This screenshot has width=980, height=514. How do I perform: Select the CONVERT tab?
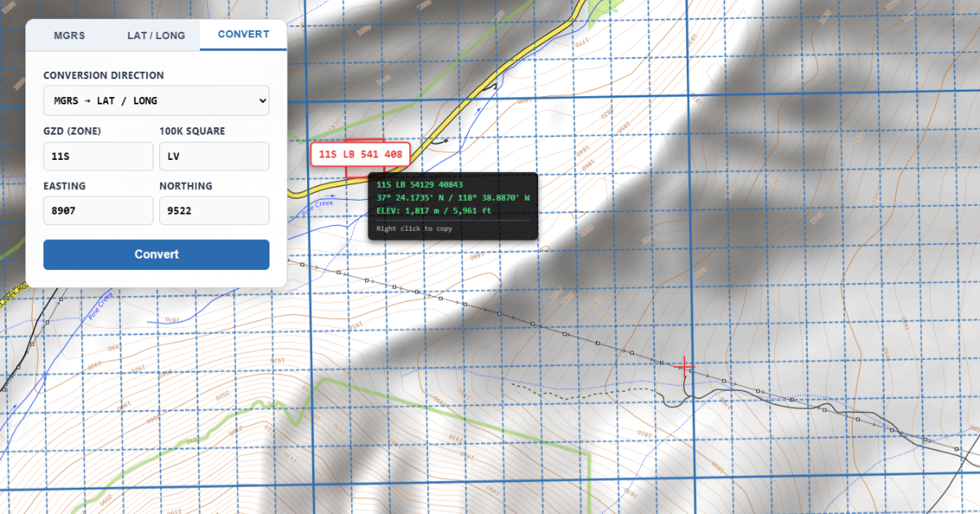tap(243, 34)
